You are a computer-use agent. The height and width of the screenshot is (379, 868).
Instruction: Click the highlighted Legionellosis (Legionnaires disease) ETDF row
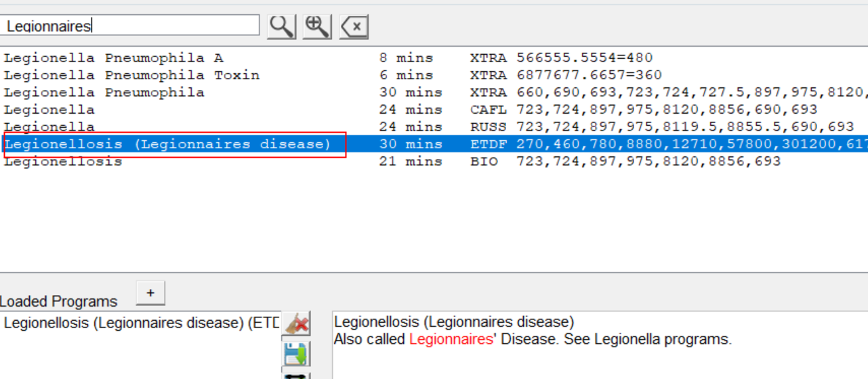[167, 144]
